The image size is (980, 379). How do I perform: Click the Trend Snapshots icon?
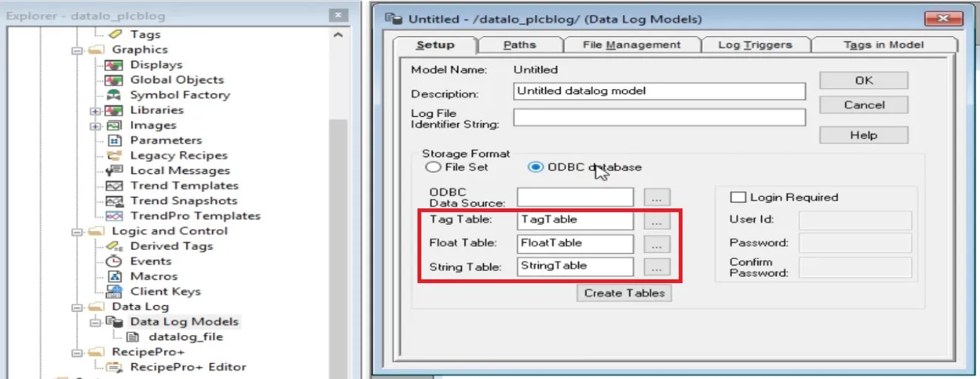coord(115,201)
